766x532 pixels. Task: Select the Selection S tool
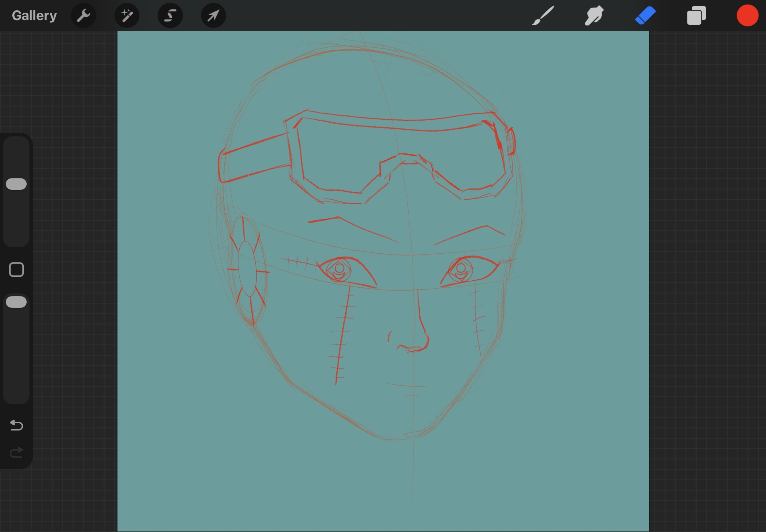170,16
